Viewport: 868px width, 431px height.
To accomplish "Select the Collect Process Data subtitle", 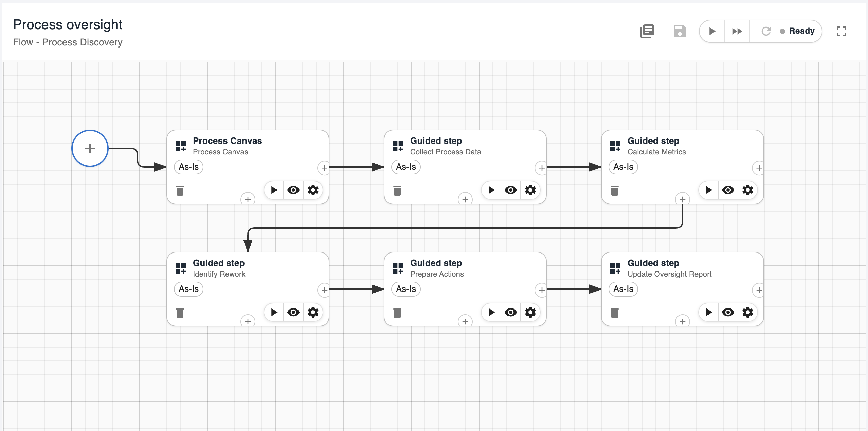I will click(x=446, y=152).
